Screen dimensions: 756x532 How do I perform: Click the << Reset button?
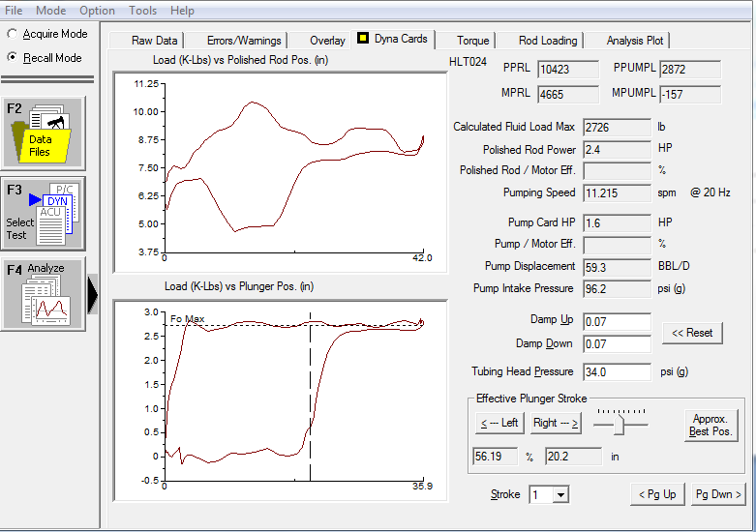click(692, 333)
